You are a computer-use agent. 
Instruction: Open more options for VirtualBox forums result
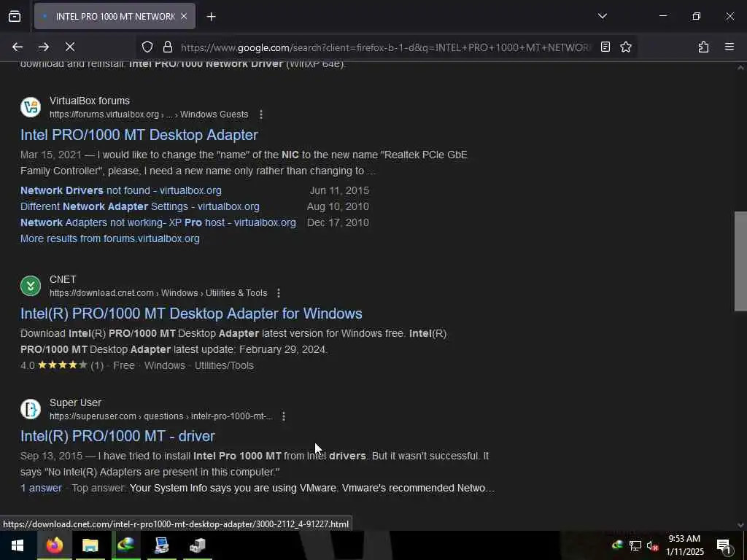[x=260, y=114]
